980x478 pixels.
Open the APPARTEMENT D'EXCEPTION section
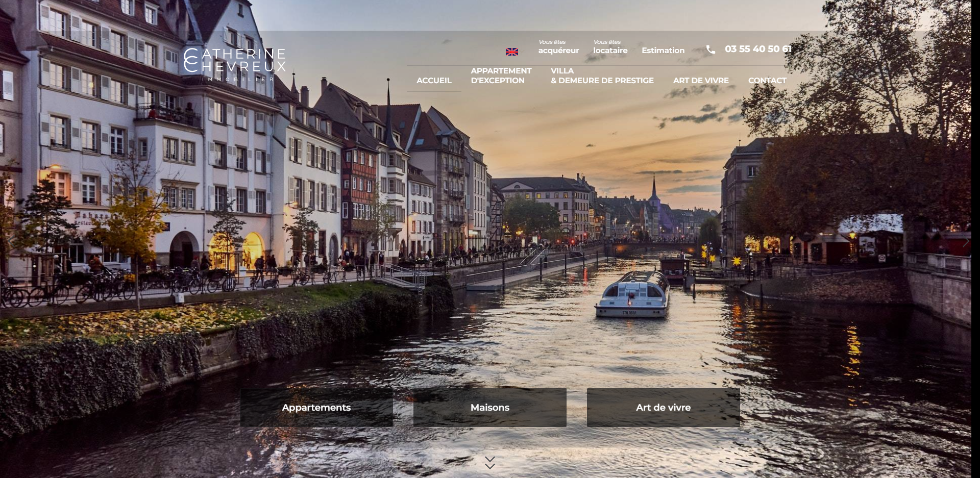(501, 76)
